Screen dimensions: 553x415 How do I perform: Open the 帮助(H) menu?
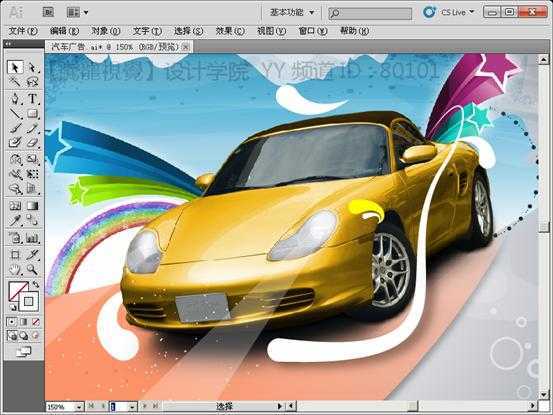coord(354,31)
